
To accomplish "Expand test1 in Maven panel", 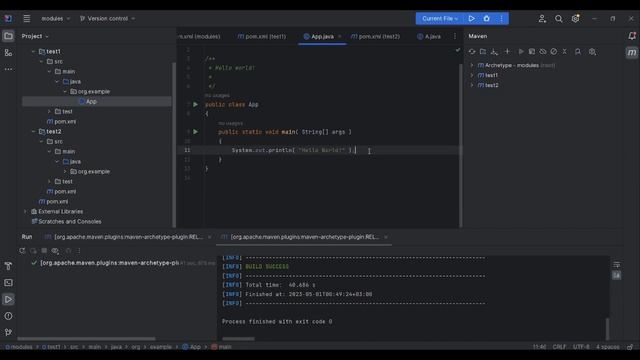I will pyautogui.click(x=472, y=75).
